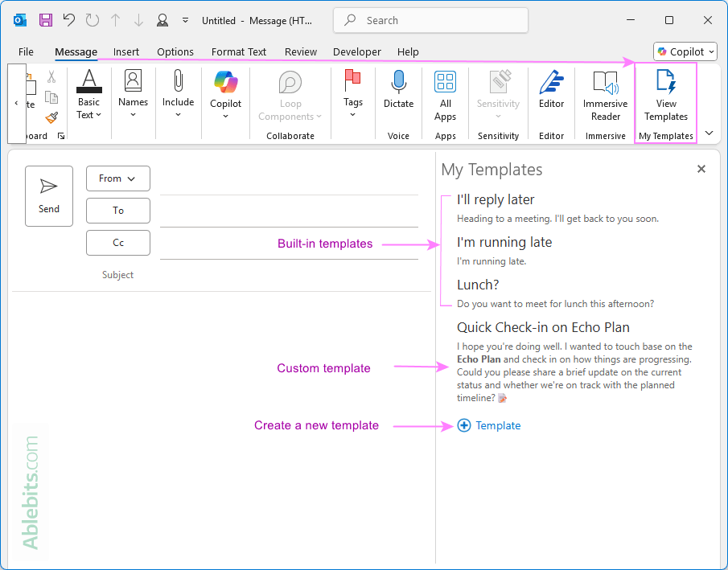Open the Clipboard dialog launcher

click(x=61, y=136)
